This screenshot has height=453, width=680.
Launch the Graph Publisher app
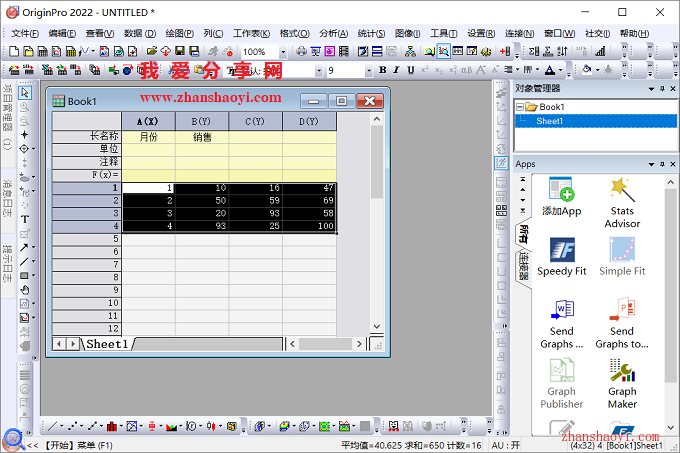pos(562,384)
